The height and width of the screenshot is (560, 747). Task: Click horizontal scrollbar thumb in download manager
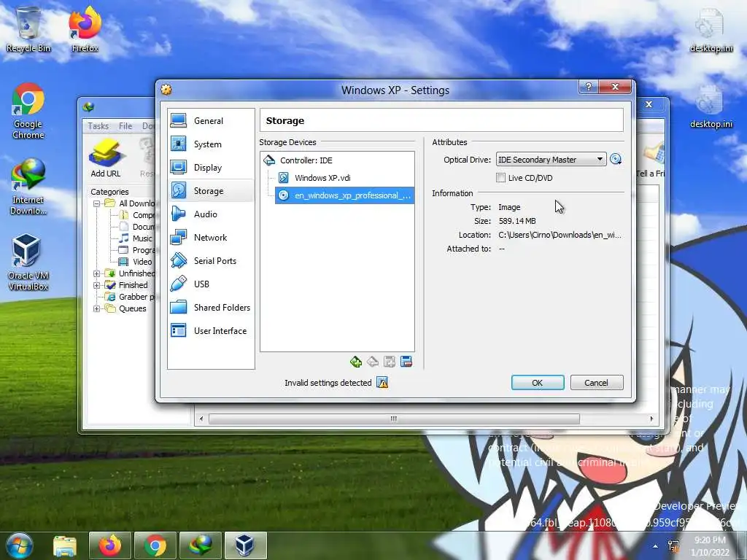pyautogui.click(x=394, y=419)
